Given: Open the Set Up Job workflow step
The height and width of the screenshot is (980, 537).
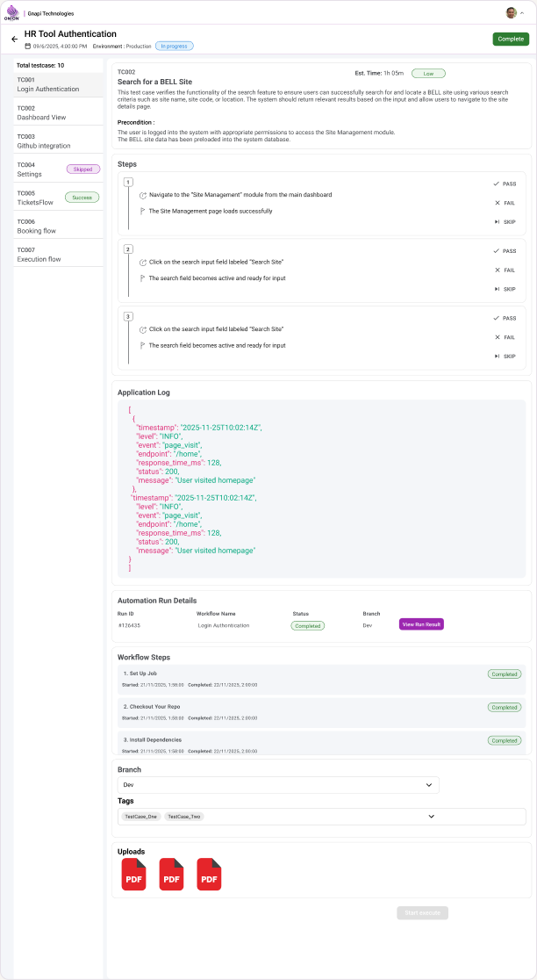Looking at the screenshot, I should coord(321,679).
